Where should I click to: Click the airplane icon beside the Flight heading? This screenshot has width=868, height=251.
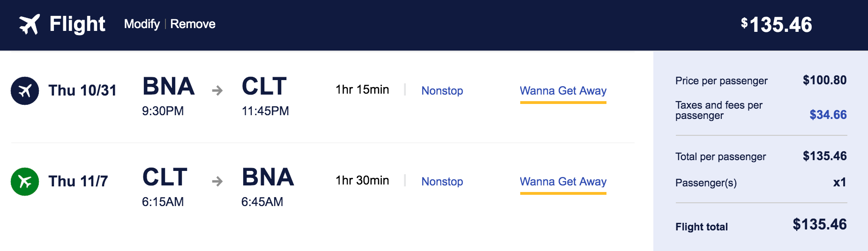[x=29, y=24]
